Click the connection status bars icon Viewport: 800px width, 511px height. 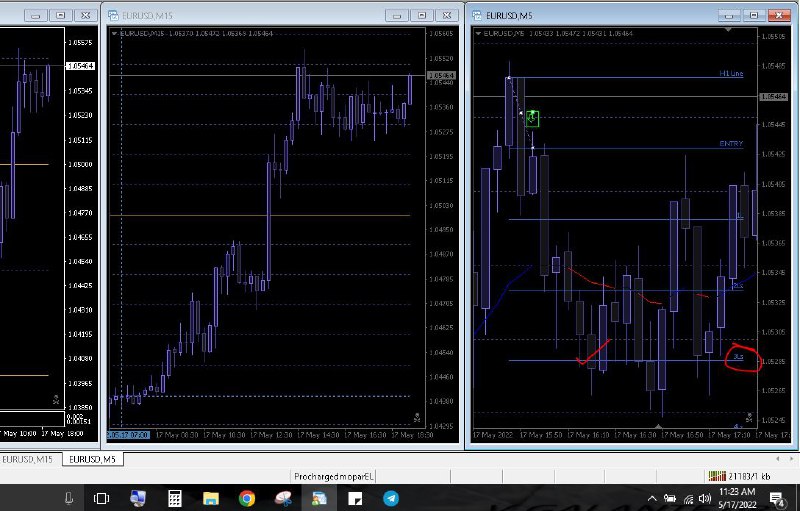tap(716, 476)
